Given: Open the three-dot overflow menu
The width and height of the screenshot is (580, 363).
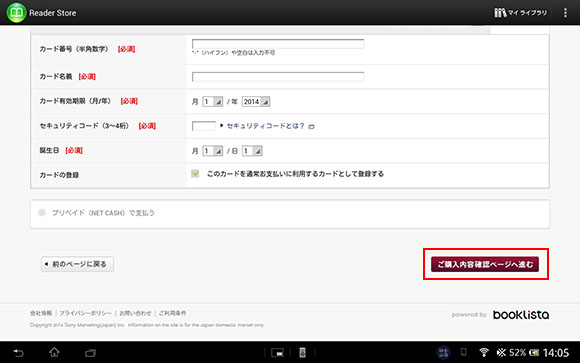Looking at the screenshot, I should click(565, 13).
